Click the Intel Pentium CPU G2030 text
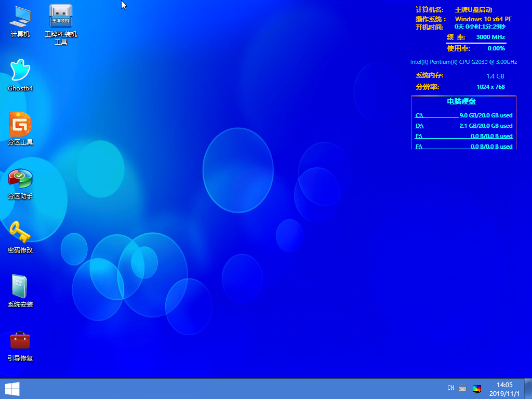This screenshot has height=399, width=532. point(463,62)
